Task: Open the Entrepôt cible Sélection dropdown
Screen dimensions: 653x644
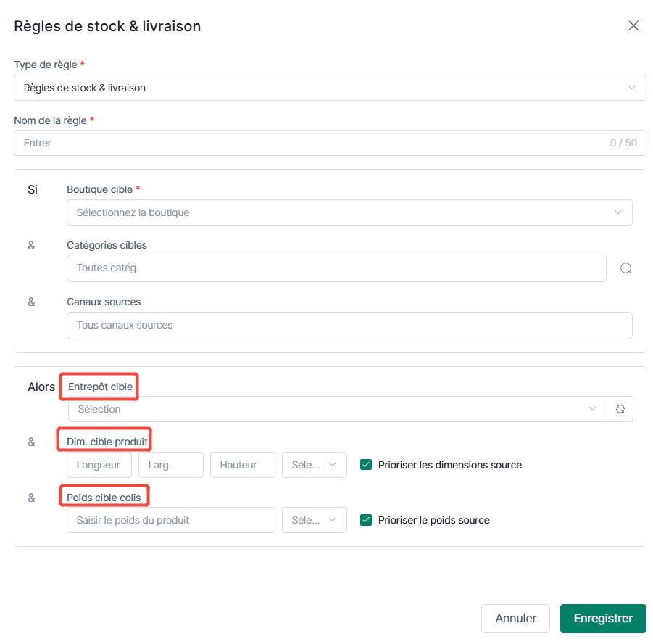Action: (x=337, y=409)
